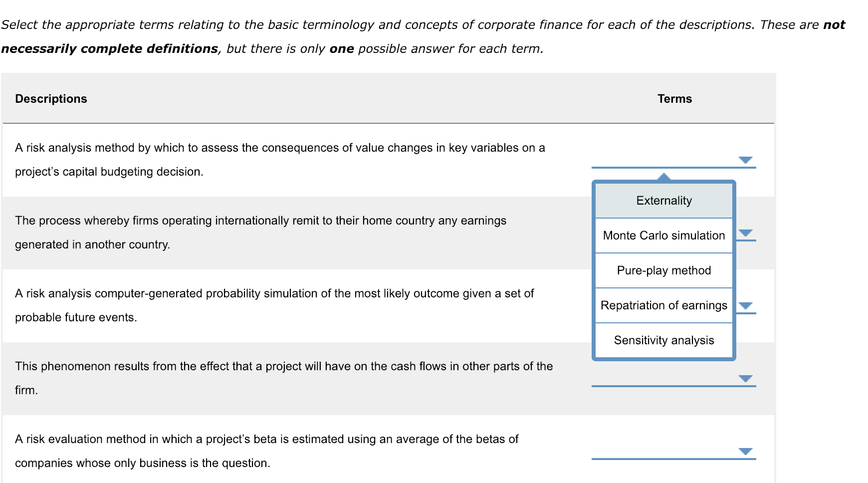
Task: Select "Monte Carlo simulation" option
Action: click(663, 235)
